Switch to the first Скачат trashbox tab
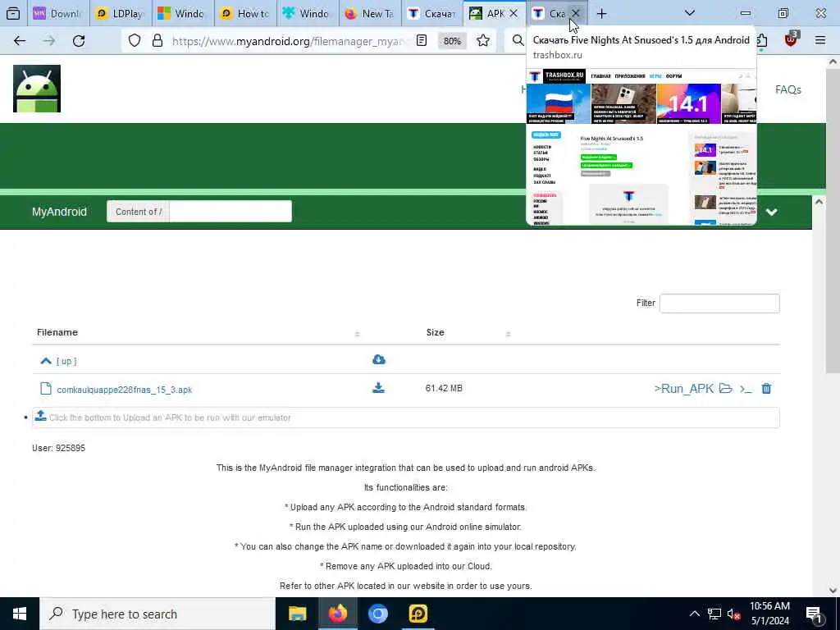The width and height of the screenshot is (840, 630). click(433, 13)
